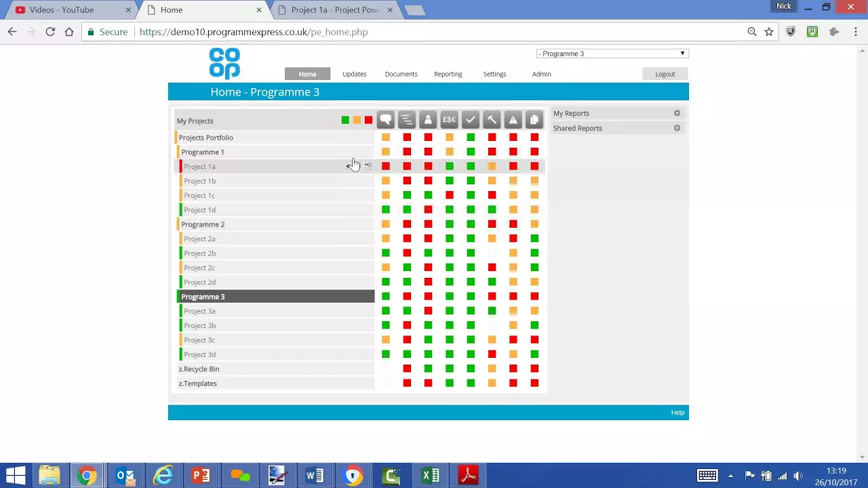This screenshot has height=488, width=868.
Task: Select Programme 2 in the tree
Action: click(x=202, y=224)
